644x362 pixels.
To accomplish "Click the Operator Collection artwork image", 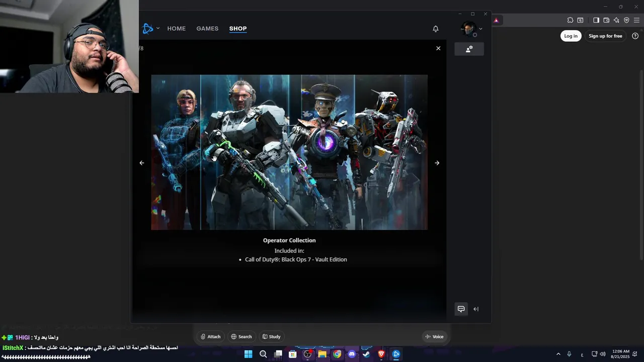I will coord(289,152).
